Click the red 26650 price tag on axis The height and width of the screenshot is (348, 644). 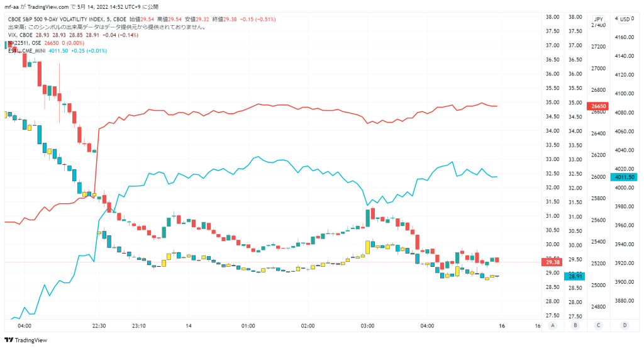tap(598, 106)
